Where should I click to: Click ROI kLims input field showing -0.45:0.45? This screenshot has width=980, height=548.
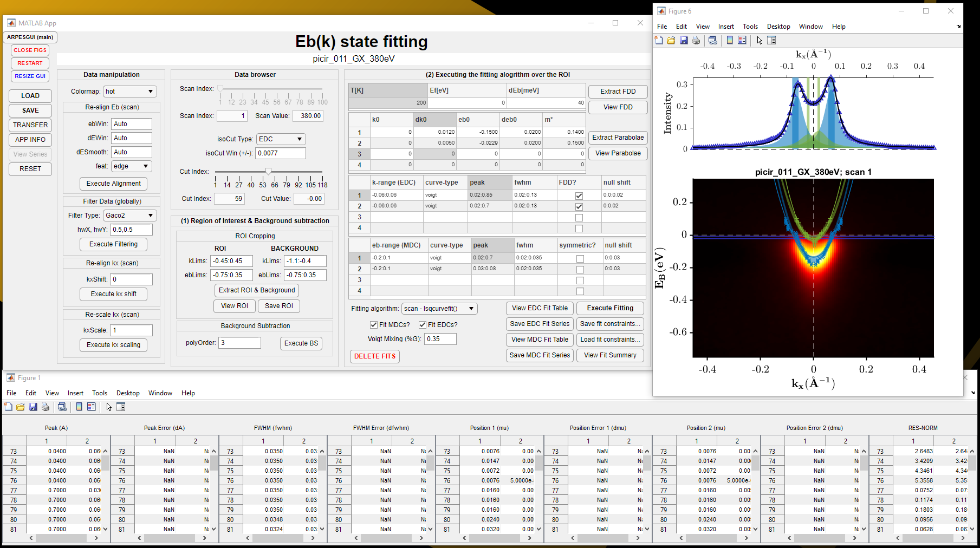pos(231,261)
